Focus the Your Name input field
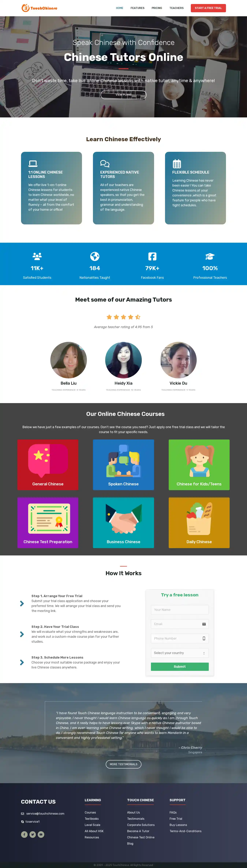Image resolution: width=247 pixels, height=868 pixels. coord(180,610)
